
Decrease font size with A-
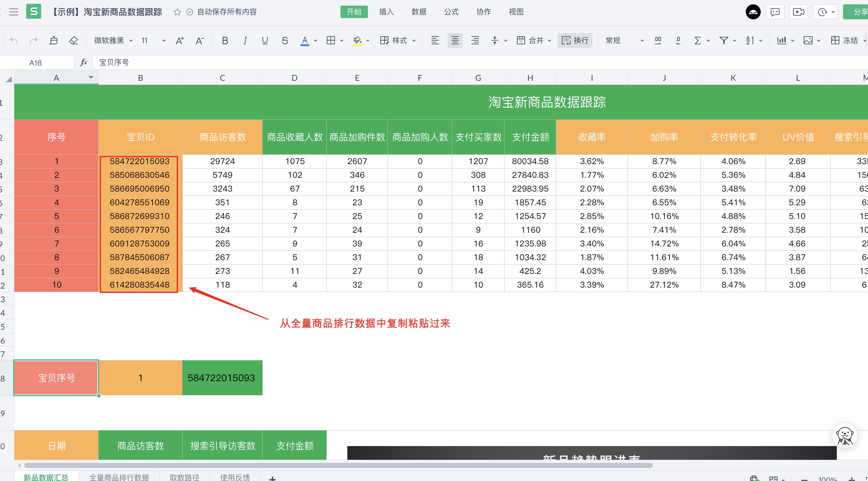[x=200, y=41]
